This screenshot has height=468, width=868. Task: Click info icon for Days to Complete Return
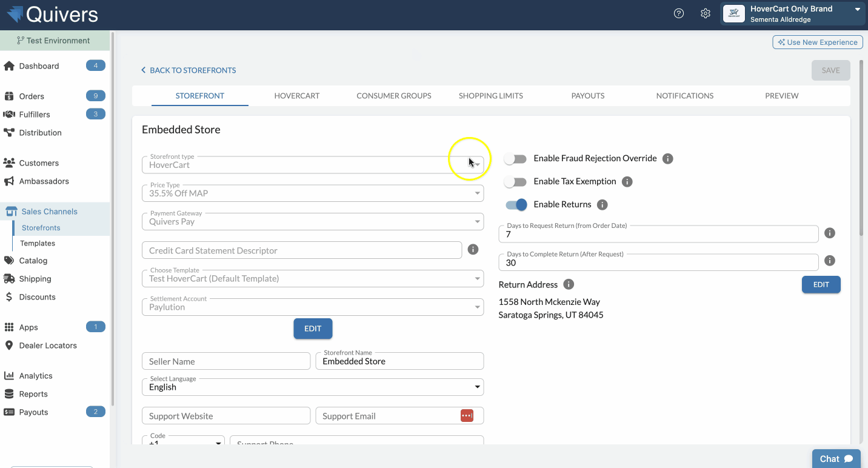click(830, 261)
